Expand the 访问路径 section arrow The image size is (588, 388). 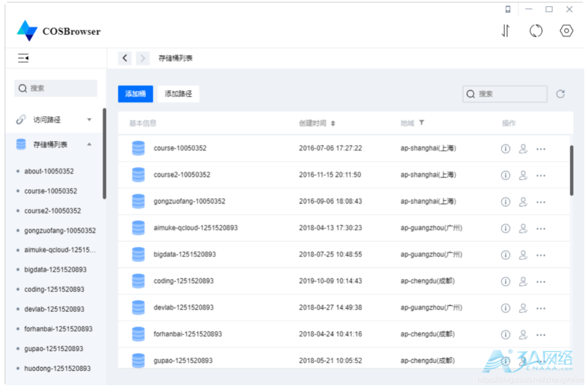pos(89,120)
